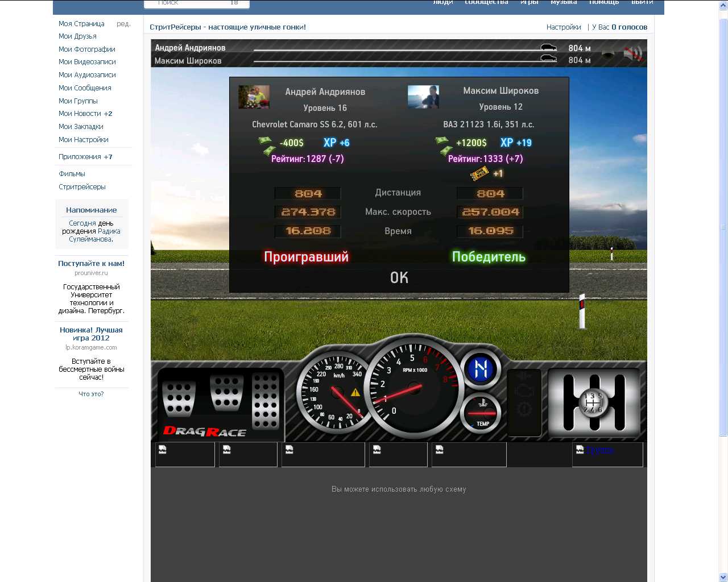Click the XP icon beside +6

[x=330, y=143]
